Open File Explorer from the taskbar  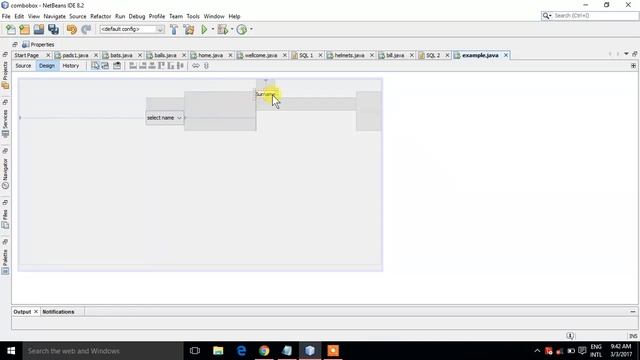[218, 351]
